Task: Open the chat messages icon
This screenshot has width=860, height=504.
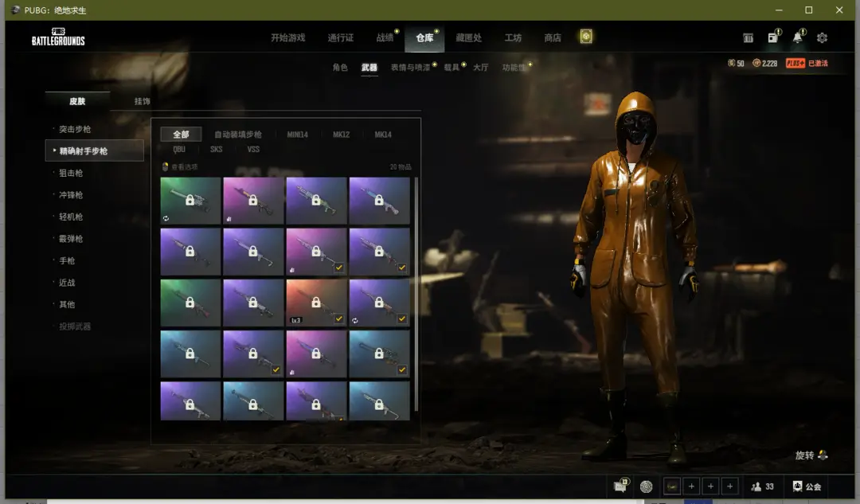Action: point(620,486)
